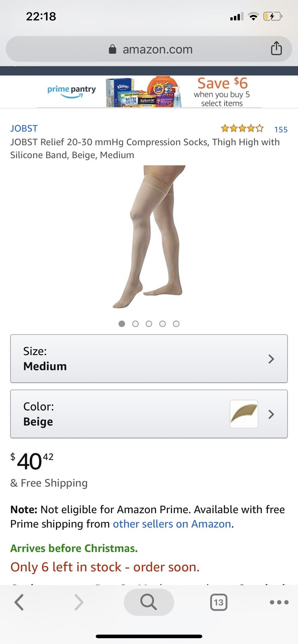The image size is (298, 644).
Task: Tap the Beige color swatch thumbnail
Action: (244, 414)
